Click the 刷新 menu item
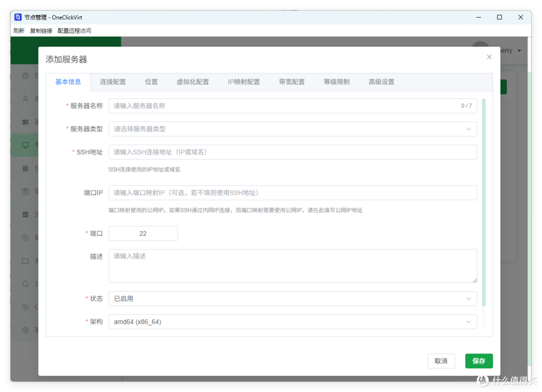The height and width of the screenshot is (392, 542). coord(19,31)
